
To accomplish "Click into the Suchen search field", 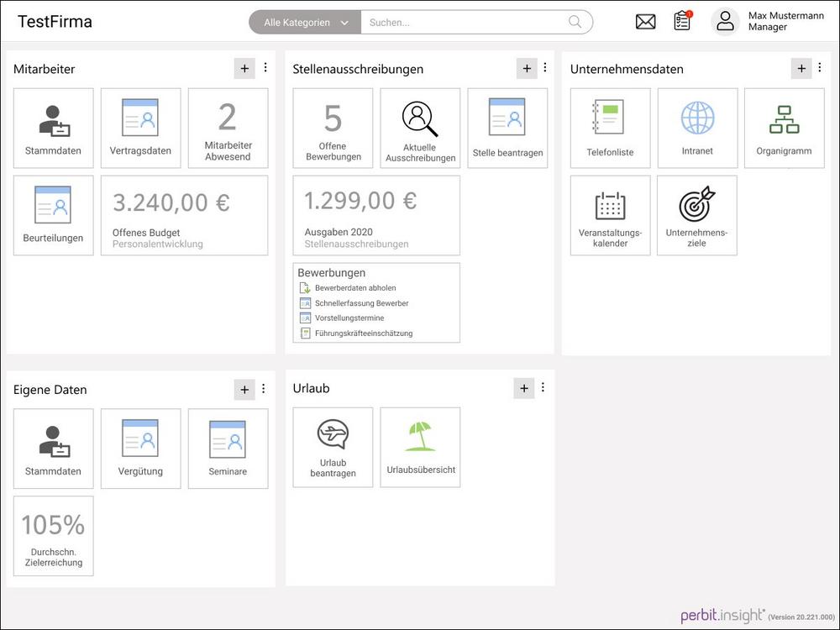I will (x=462, y=23).
